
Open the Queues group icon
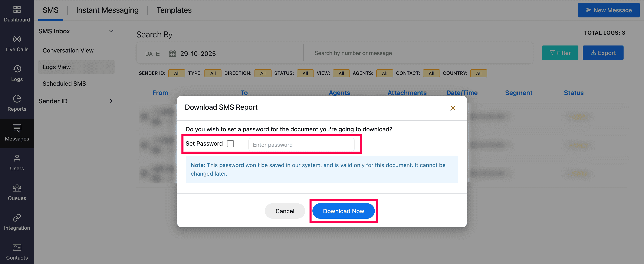[17, 188]
